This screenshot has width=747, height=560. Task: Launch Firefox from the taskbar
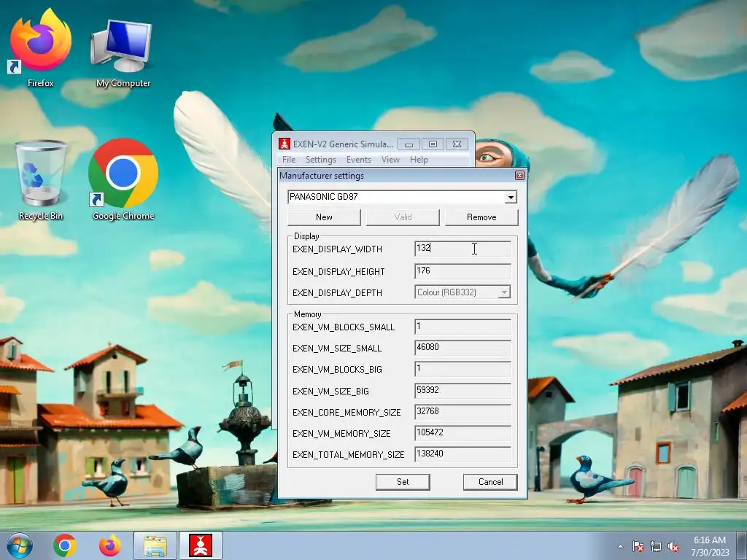pos(109,545)
